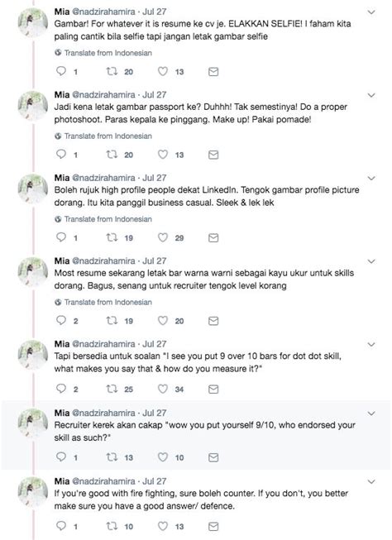Open Jul 27 timestamp on 'fire fighting' tweet
This screenshot has height=540, width=392.
point(155,481)
